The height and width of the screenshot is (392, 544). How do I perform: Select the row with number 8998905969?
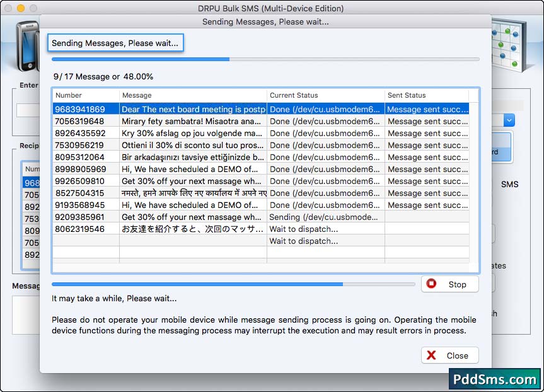click(x=261, y=170)
